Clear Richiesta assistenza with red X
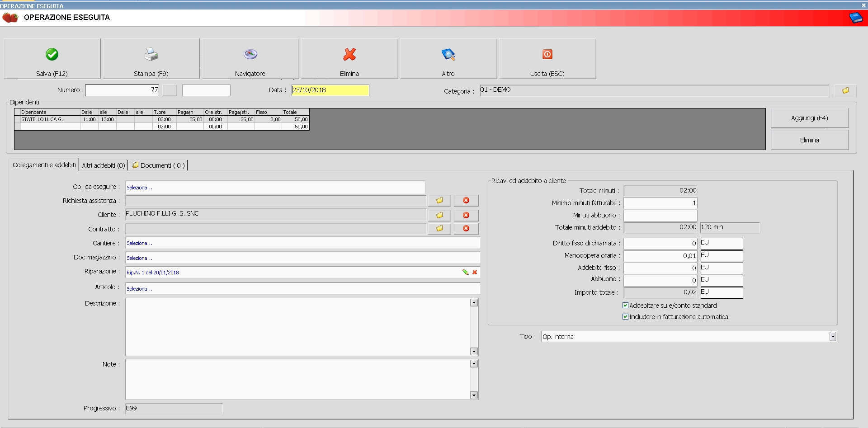 [466, 200]
